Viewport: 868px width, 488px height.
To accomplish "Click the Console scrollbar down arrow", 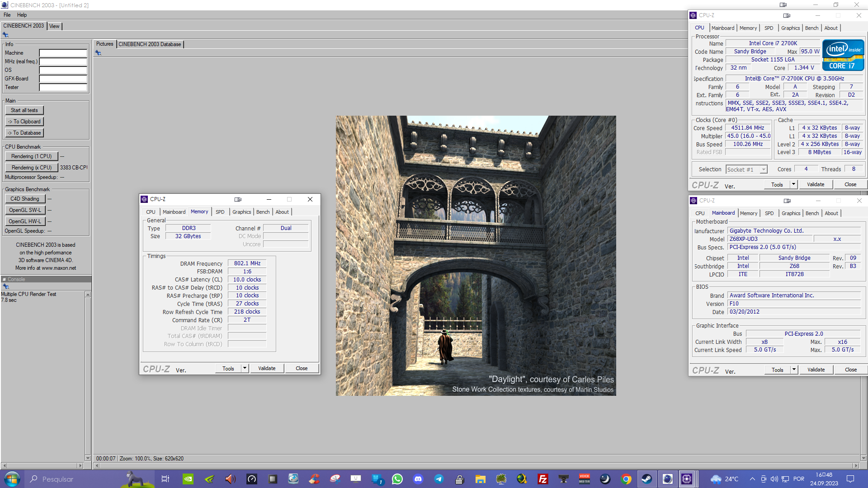I will click(88, 458).
